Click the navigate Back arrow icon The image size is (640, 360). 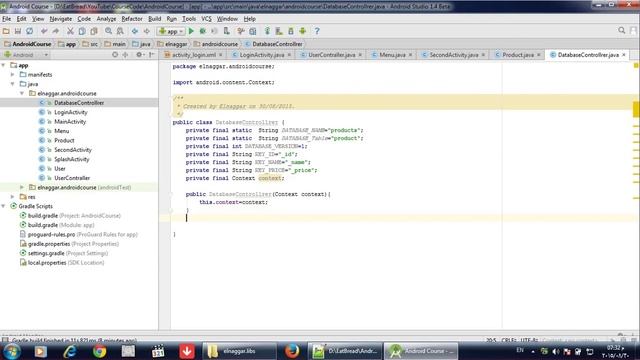point(135,31)
